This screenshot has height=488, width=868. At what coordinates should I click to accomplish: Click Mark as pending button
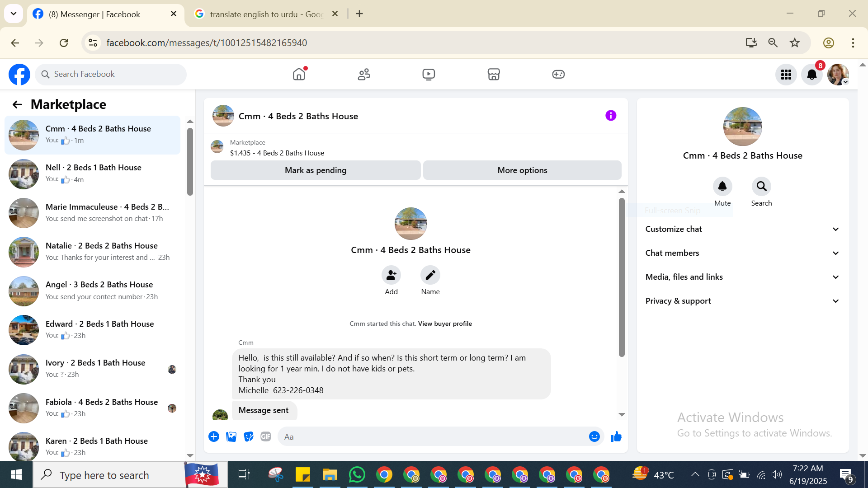click(x=316, y=170)
